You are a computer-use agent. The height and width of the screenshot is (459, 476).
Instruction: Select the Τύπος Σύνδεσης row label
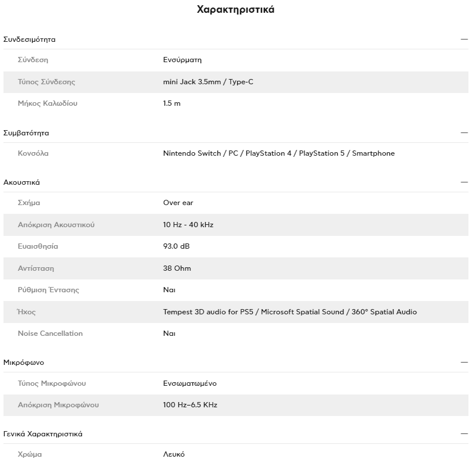click(46, 82)
